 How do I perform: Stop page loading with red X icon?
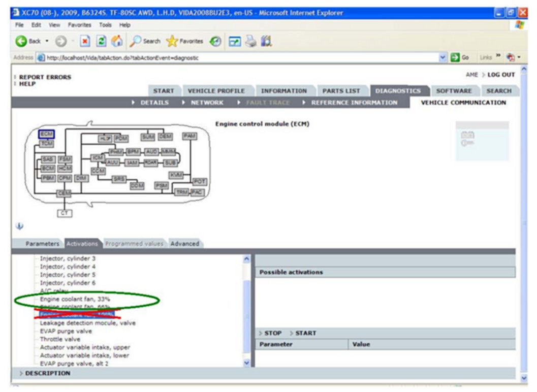click(85, 41)
